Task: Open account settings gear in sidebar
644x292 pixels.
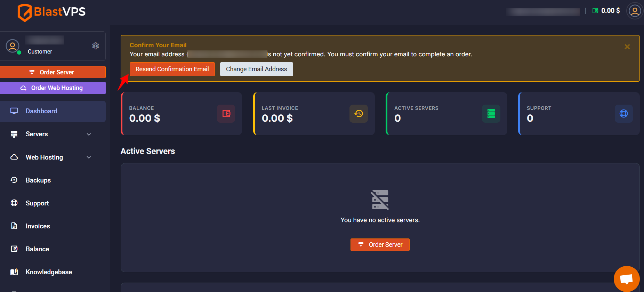Action: (96, 46)
